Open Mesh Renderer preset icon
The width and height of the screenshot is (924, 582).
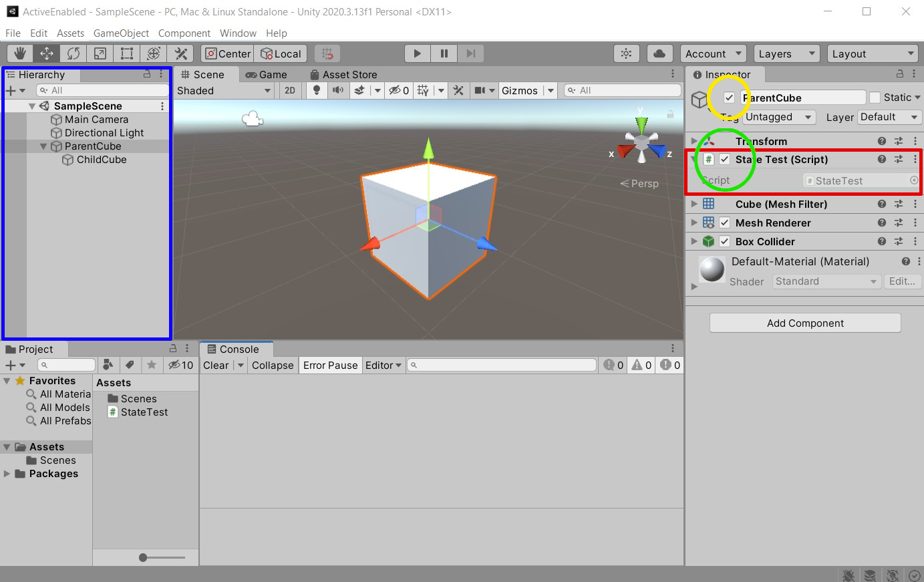tap(899, 223)
